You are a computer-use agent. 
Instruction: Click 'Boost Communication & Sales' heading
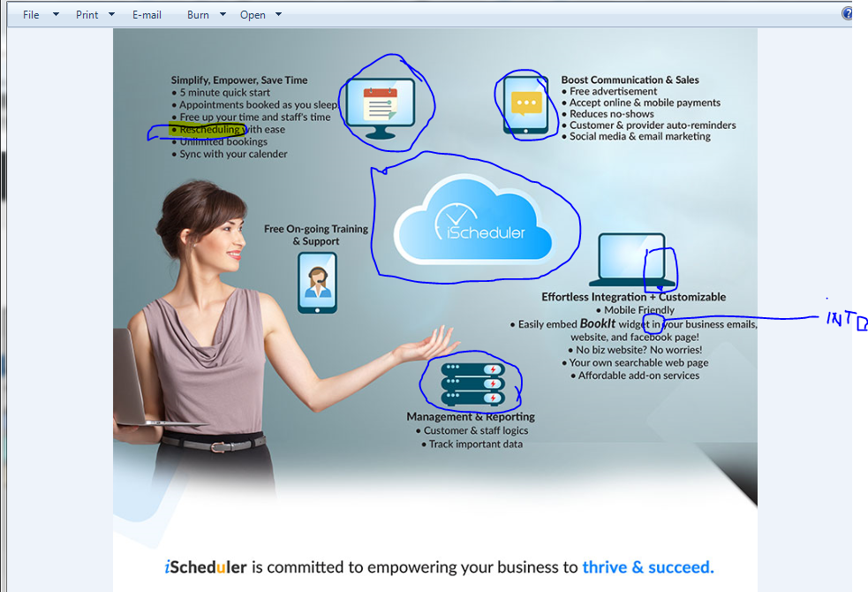tap(630, 80)
